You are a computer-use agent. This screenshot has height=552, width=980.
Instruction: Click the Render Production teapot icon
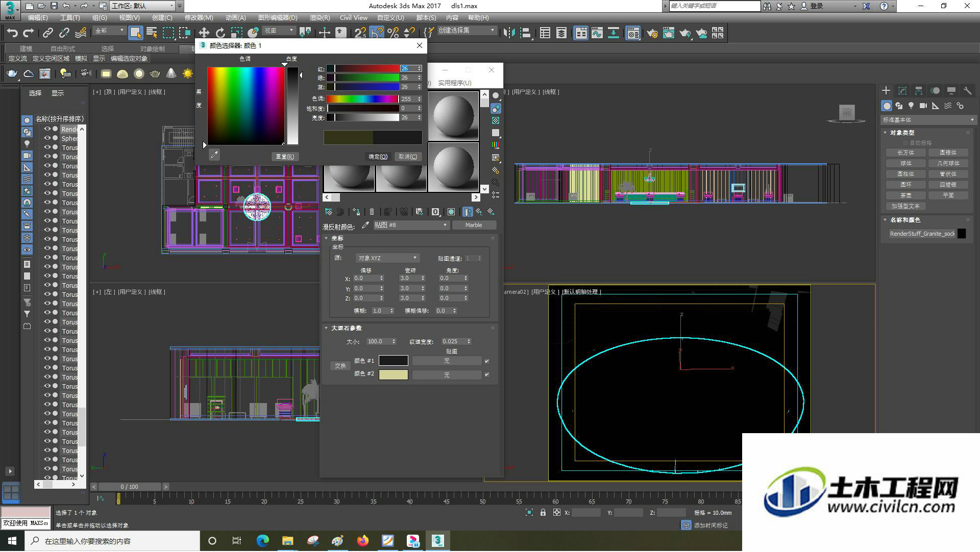(685, 33)
